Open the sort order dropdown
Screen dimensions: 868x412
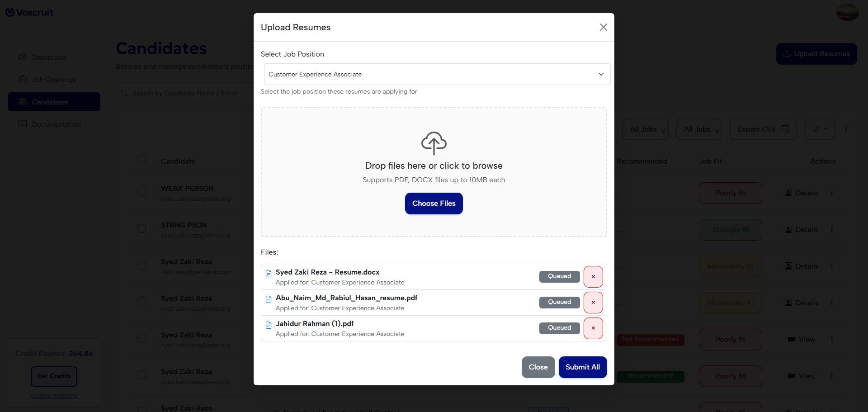(x=820, y=129)
